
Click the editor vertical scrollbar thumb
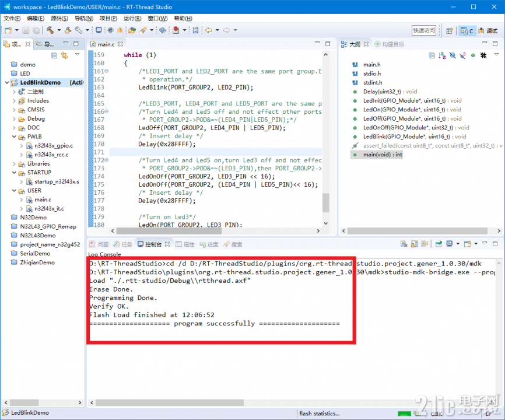(x=326, y=202)
